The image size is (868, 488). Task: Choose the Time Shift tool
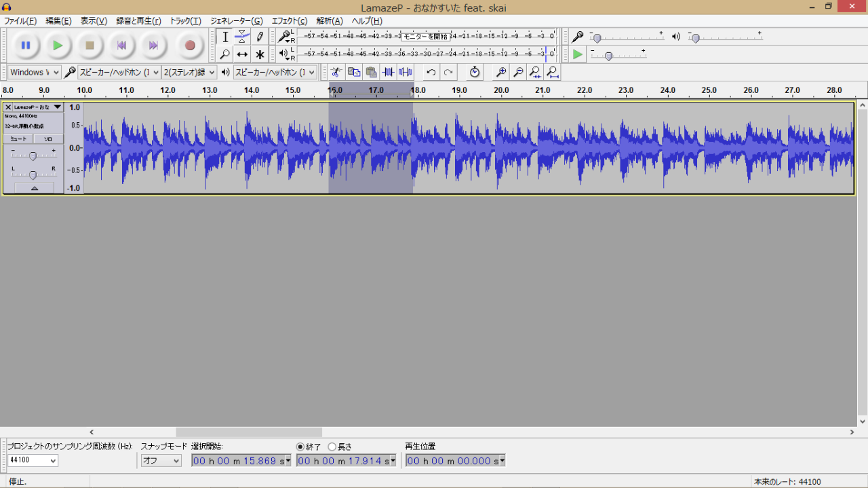242,54
